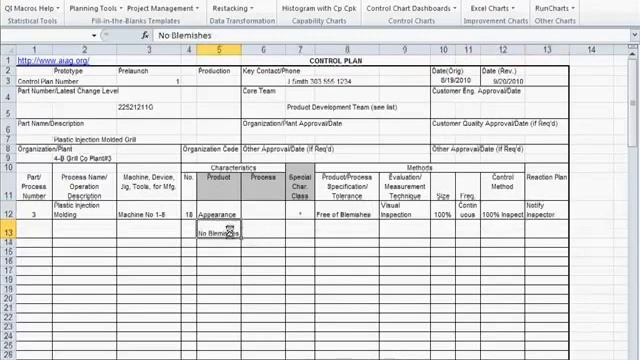Select the Control Method header cell
Viewport: 640px width, 360px height.
tap(502, 186)
